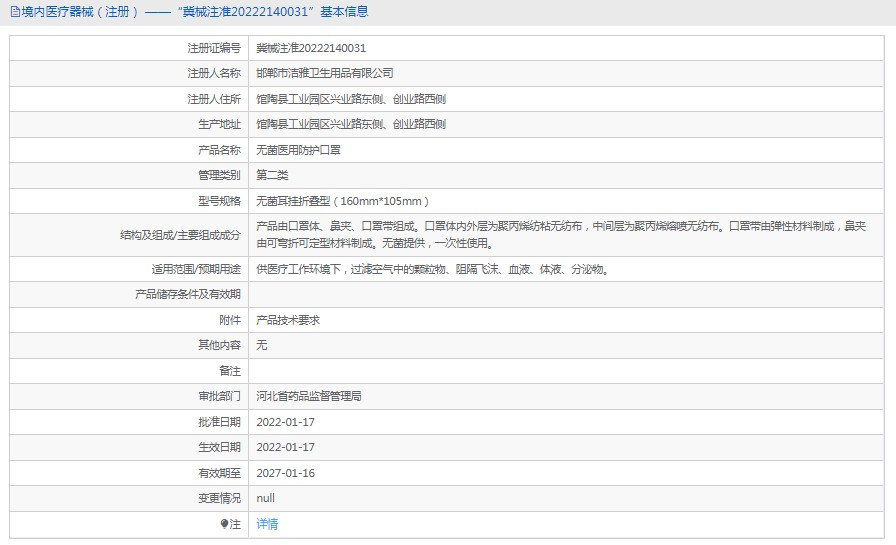Click the bullet icon next to 注 label

[224, 524]
